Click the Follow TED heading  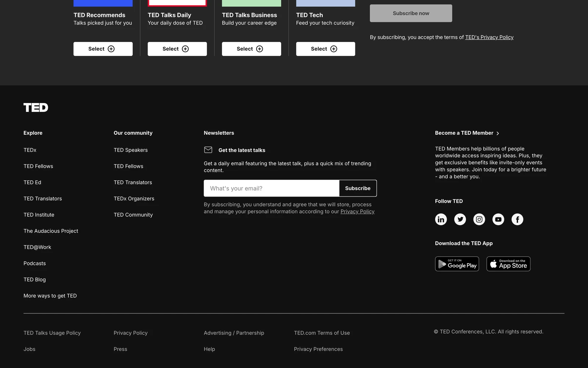pos(449,201)
